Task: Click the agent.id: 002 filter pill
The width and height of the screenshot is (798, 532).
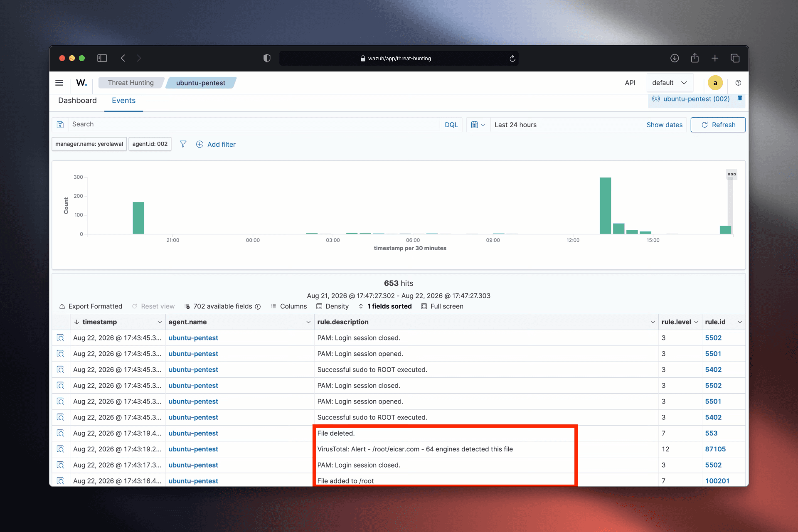Action: (x=150, y=144)
